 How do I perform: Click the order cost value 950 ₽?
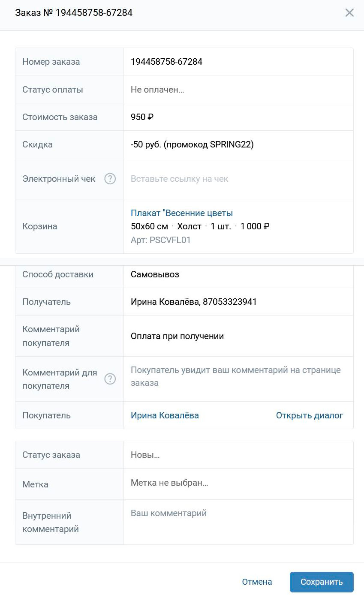[x=142, y=117]
